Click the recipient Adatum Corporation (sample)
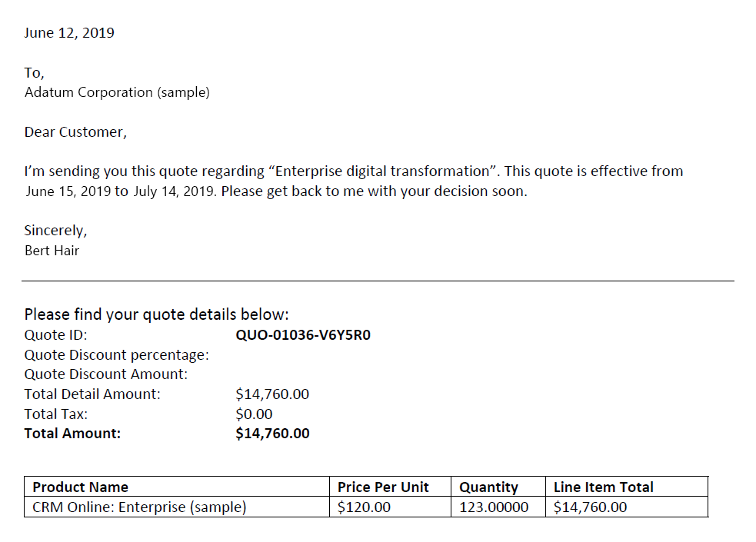756x542 pixels. coord(117,92)
